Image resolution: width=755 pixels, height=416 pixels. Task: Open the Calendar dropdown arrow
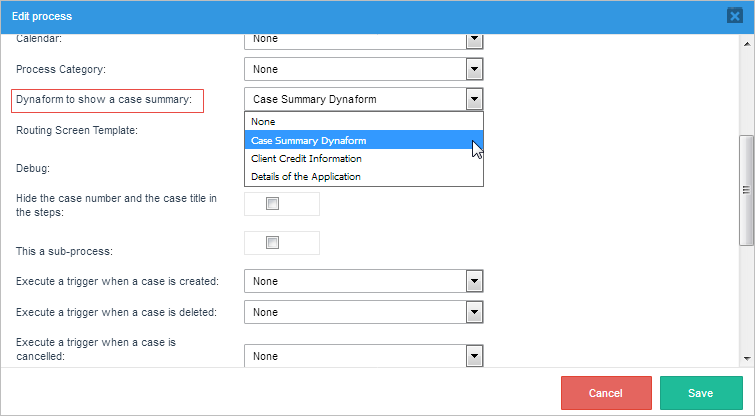475,39
